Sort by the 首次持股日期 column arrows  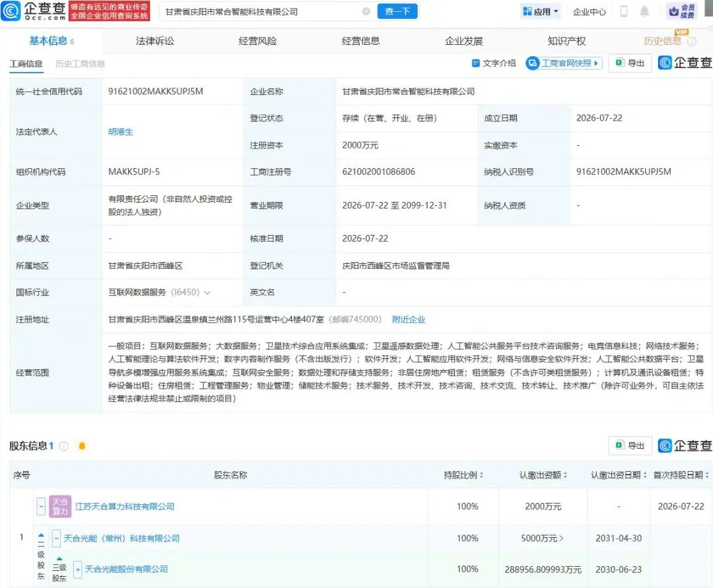(706, 475)
